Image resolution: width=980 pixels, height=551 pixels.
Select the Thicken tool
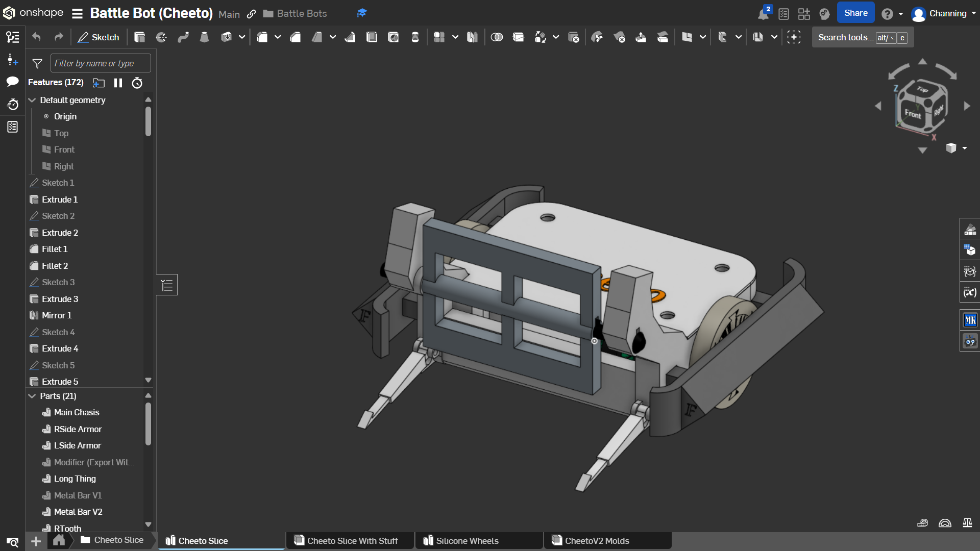pyautogui.click(x=226, y=37)
